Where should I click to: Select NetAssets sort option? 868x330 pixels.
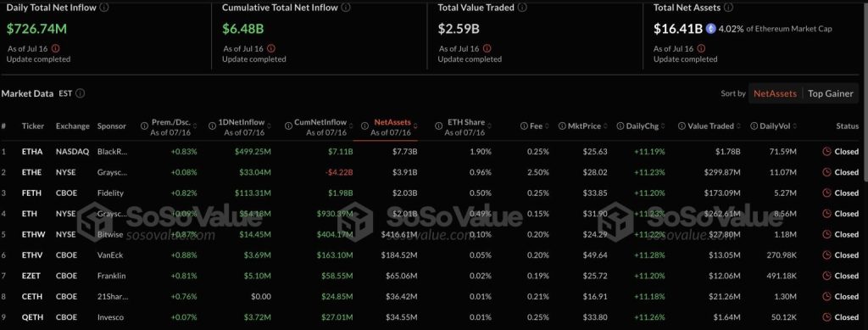click(x=775, y=93)
